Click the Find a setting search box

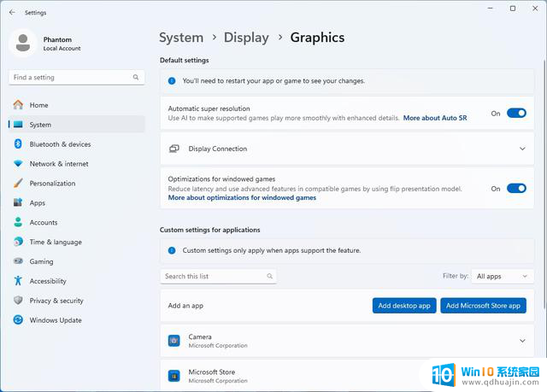[77, 78]
